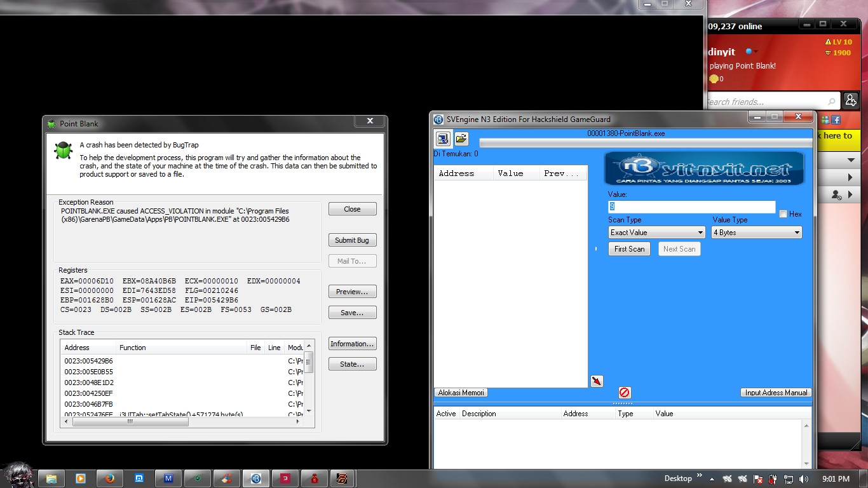Launch Firefox from the taskbar
The image size is (868, 488).
[110, 478]
